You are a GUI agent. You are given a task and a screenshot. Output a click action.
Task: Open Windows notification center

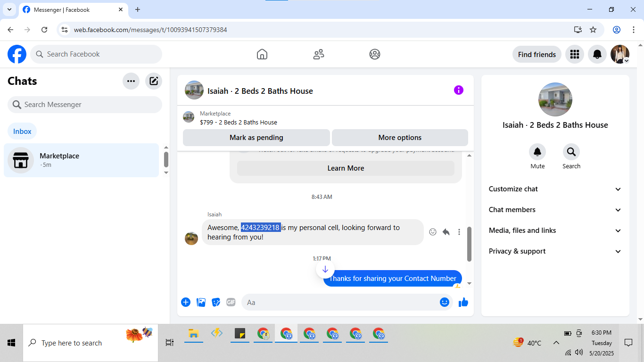coord(628,343)
